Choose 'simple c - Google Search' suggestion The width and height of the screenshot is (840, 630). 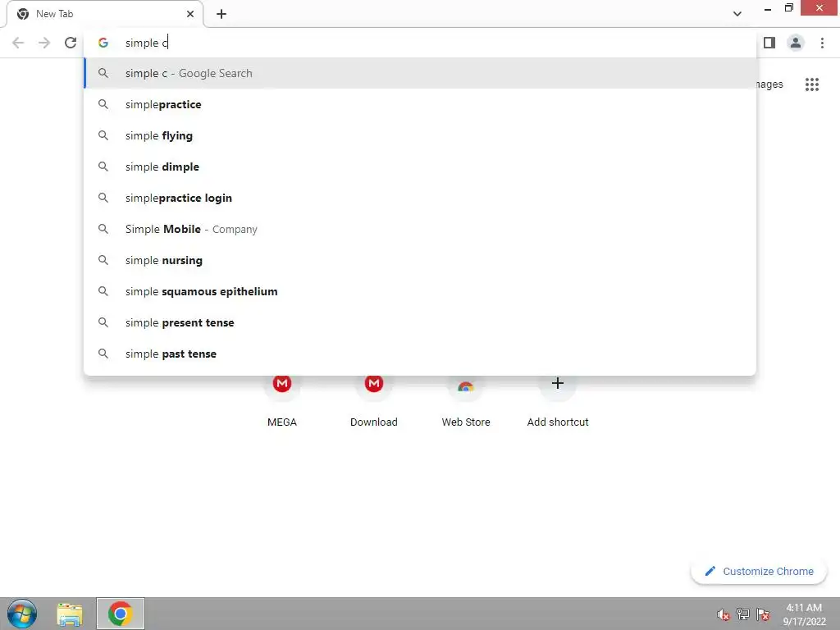pos(420,73)
